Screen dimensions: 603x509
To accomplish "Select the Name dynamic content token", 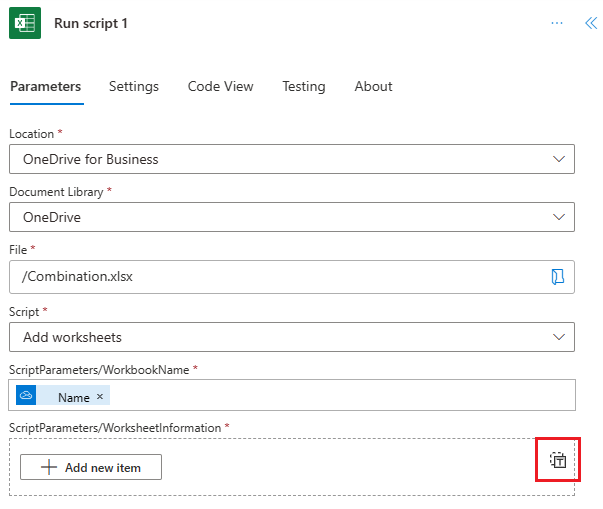I will pyautogui.click(x=63, y=395).
